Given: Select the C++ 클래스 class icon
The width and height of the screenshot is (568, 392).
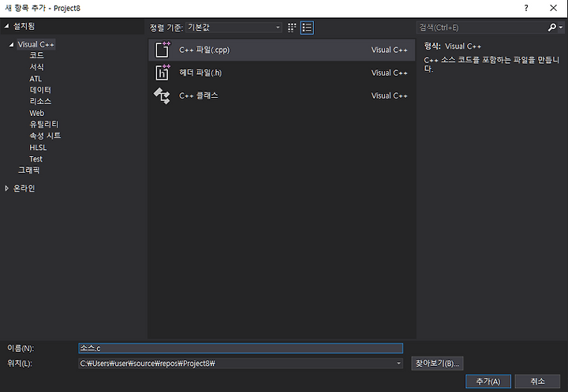Looking at the screenshot, I should click(162, 95).
